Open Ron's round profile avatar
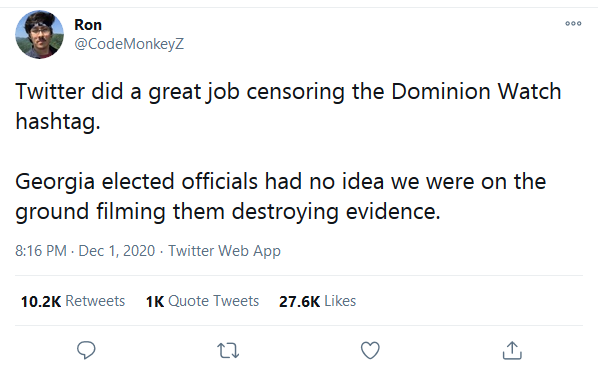Screen dimensions: 598x374 [x=39, y=34]
